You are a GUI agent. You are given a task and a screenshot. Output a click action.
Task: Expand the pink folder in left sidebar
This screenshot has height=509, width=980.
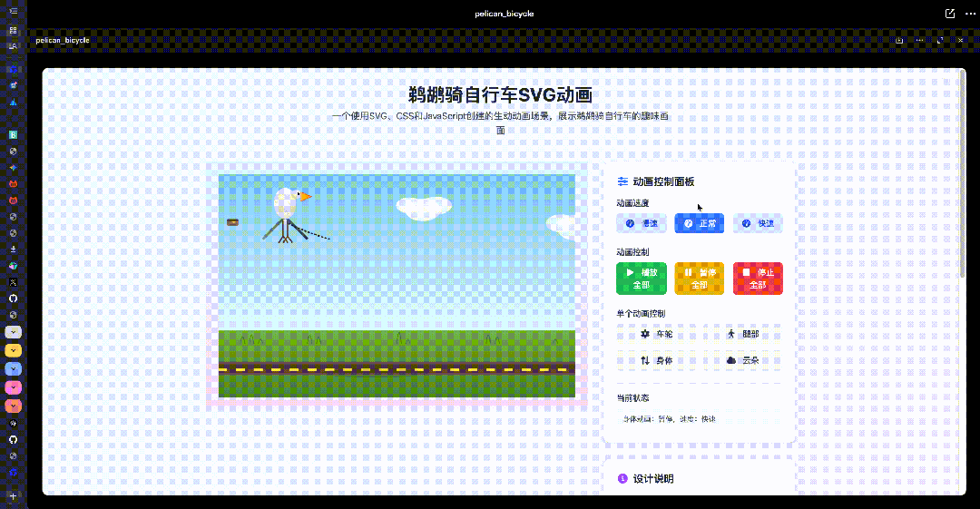pos(13,387)
